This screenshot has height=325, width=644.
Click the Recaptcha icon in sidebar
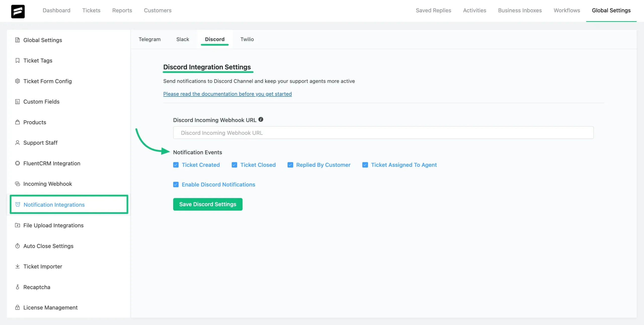tap(17, 287)
